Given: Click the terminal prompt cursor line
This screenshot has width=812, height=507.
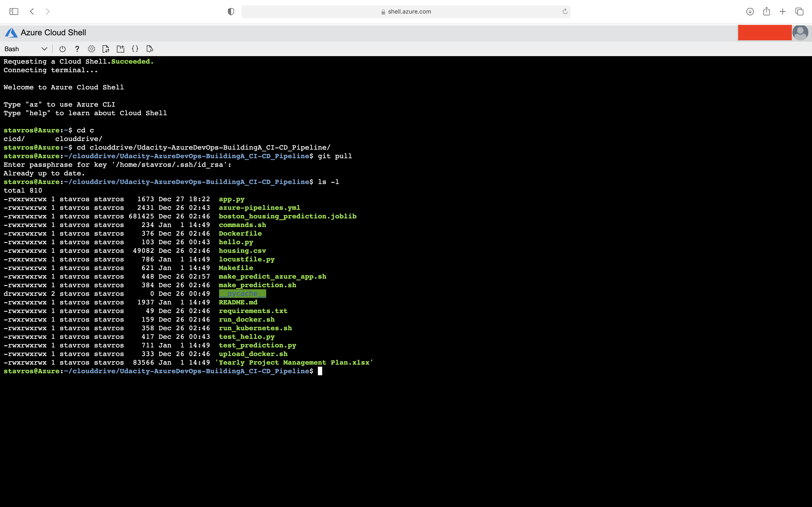Looking at the screenshot, I should (320, 371).
